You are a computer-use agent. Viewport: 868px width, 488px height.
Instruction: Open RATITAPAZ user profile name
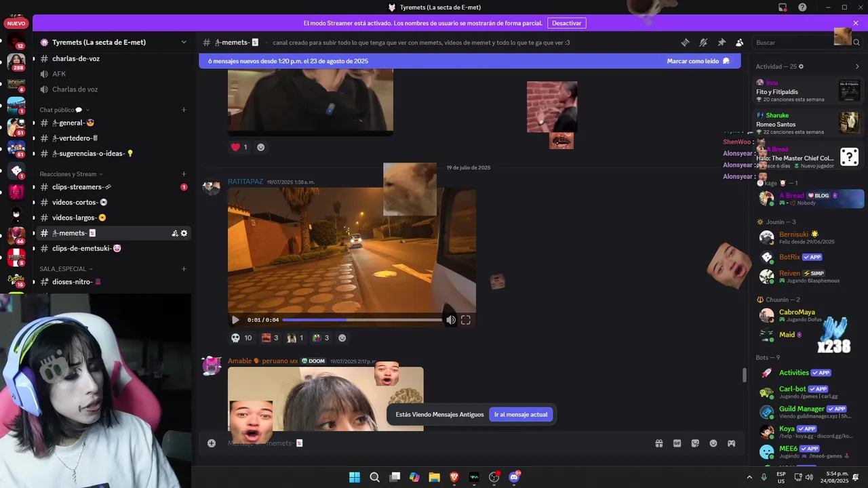tap(245, 182)
